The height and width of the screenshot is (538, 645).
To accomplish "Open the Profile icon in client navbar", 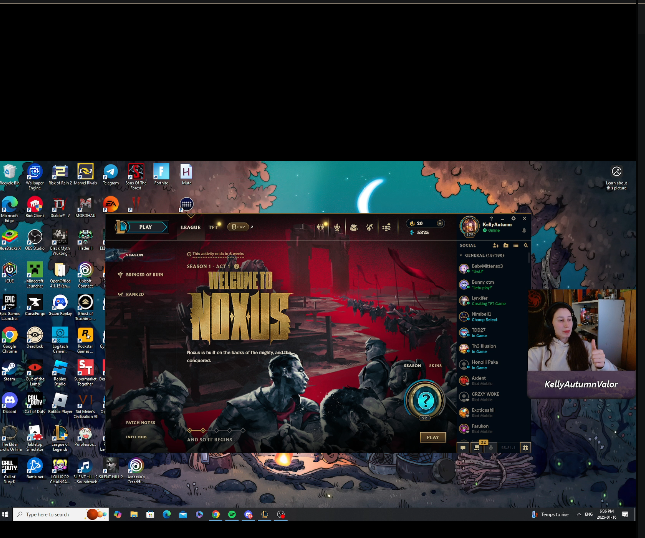I will pos(337,227).
